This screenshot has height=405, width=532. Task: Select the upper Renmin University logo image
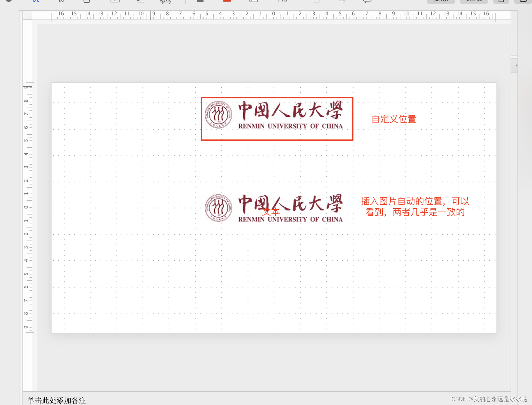[x=274, y=115]
